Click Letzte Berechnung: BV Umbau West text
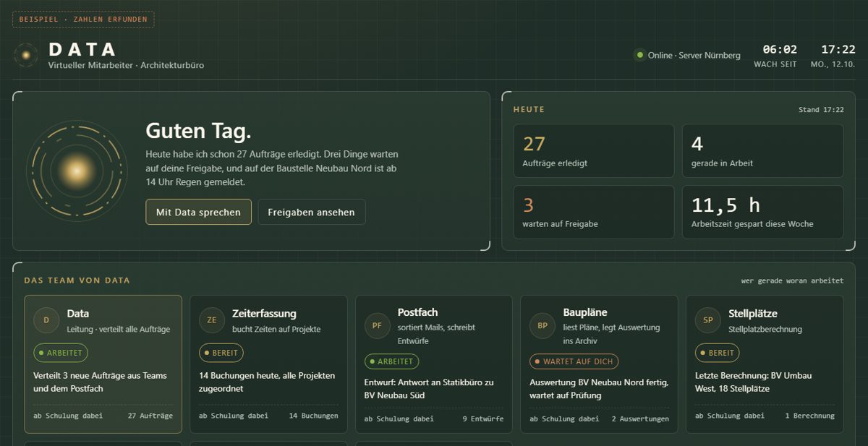Viewport: 868px width, 446px height. point(753,382)
